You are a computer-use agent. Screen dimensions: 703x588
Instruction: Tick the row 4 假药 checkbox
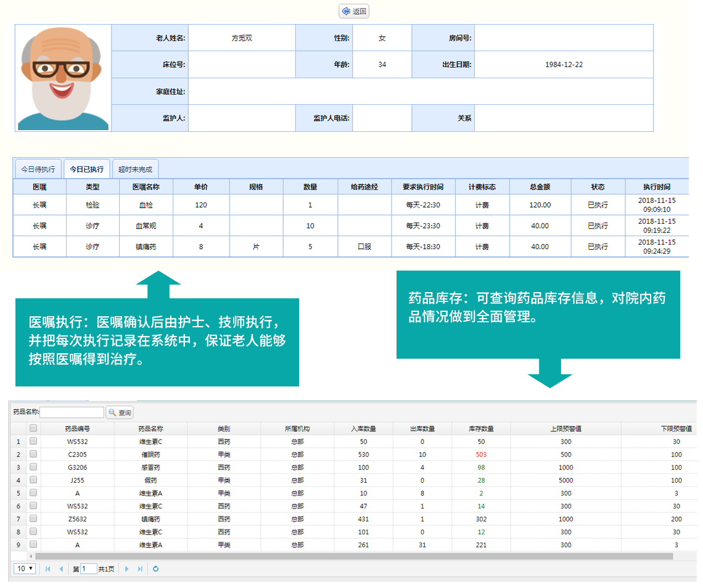[x=33, y=480]
